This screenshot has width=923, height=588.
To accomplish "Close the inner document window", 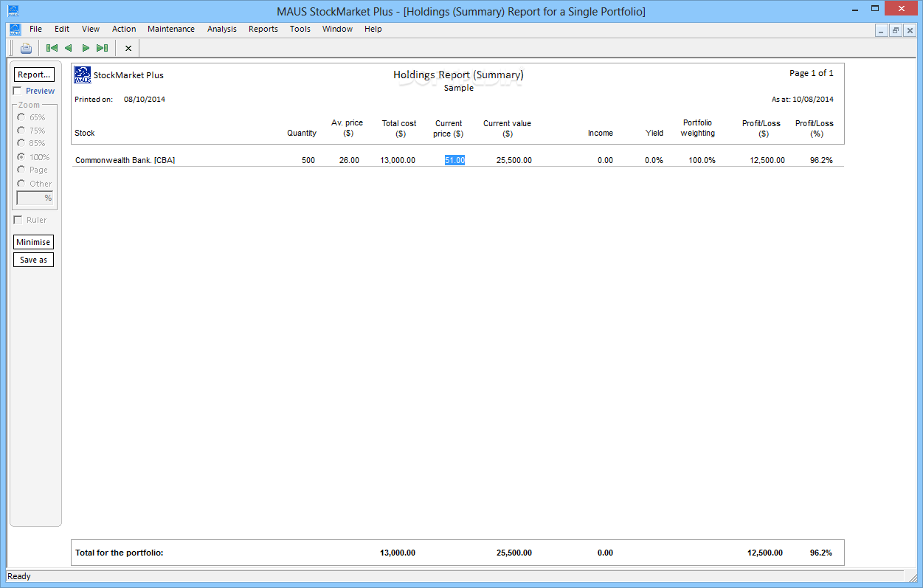I will [910, 30].
